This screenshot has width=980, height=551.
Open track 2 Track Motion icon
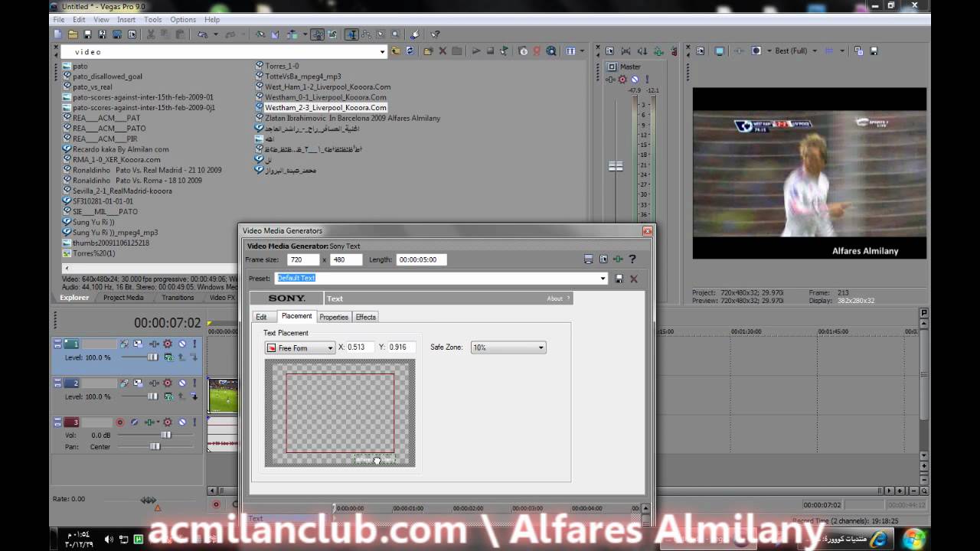[138, 383]
